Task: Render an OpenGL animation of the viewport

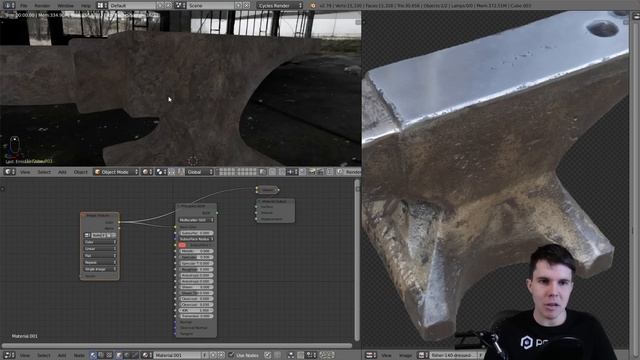Action: click(x=320, y=172)
